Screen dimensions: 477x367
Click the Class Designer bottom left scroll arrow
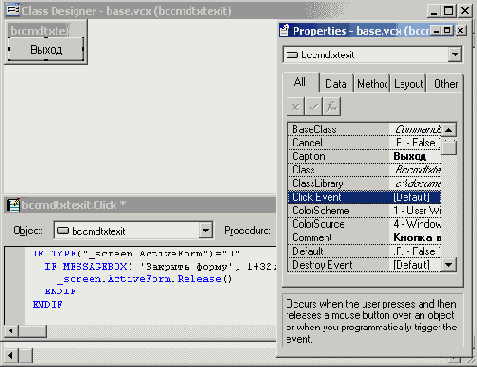(10, 355)
